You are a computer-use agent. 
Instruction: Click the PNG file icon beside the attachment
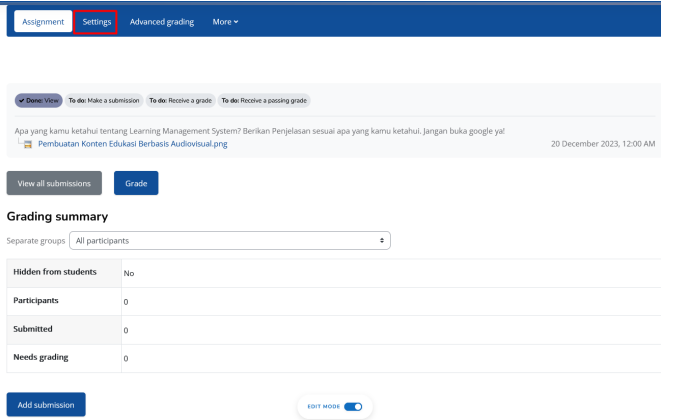pos(26,144)
